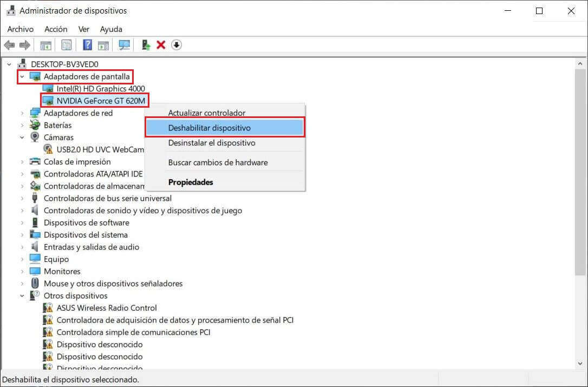The height and width of the screenshot is (387, 588).
Task: Click the computer icon beside DESKTOP-BV3VED0
Action: click(23, 64)
